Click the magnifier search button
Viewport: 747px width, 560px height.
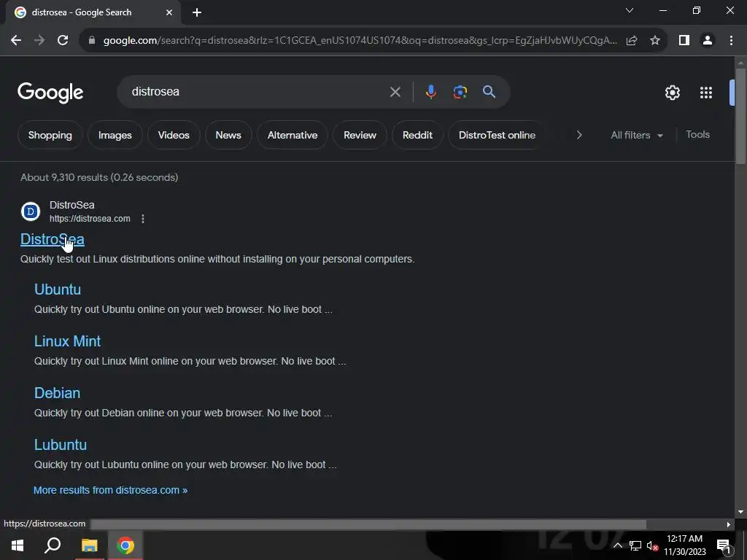489,92
